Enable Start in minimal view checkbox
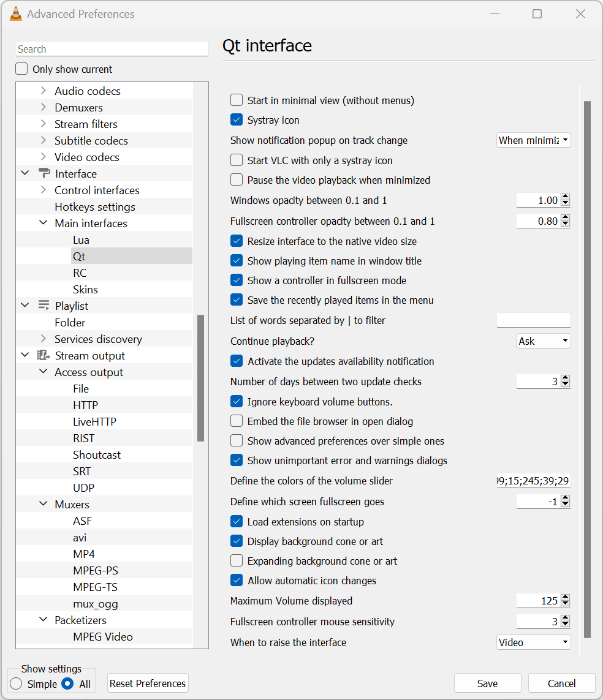603x700 pixels. point(237,100)
